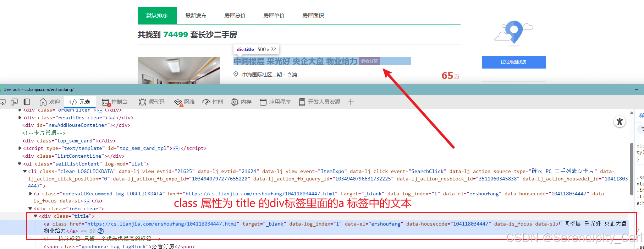This screenshot has height=249, width=644.
Task: Select span class="goodhouse_tag tagBlock" row
Action: click(x=119, y=246)
